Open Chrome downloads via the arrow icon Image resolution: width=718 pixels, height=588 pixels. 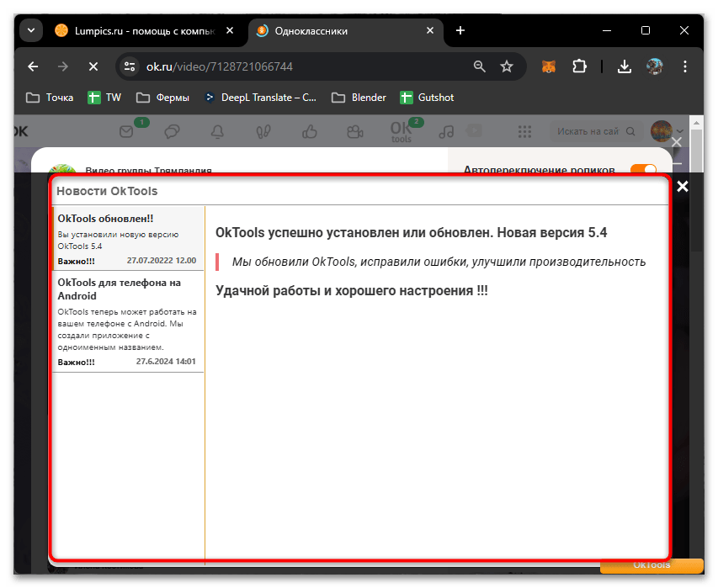pos(624,66)
